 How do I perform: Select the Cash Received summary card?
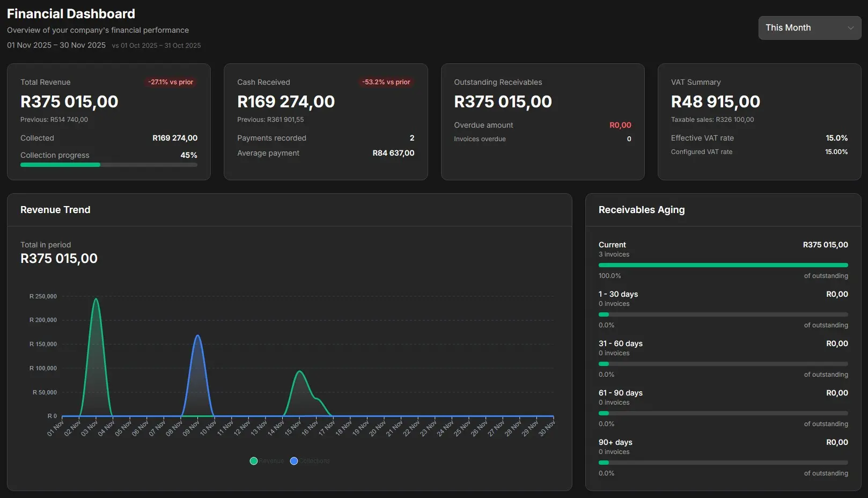tap(326, 121)
